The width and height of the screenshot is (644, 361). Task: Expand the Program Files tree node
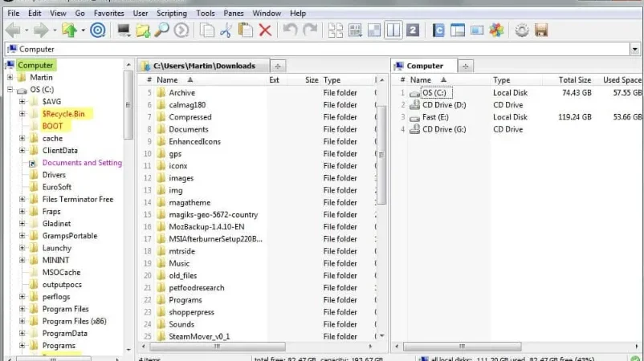coord(22,309)
